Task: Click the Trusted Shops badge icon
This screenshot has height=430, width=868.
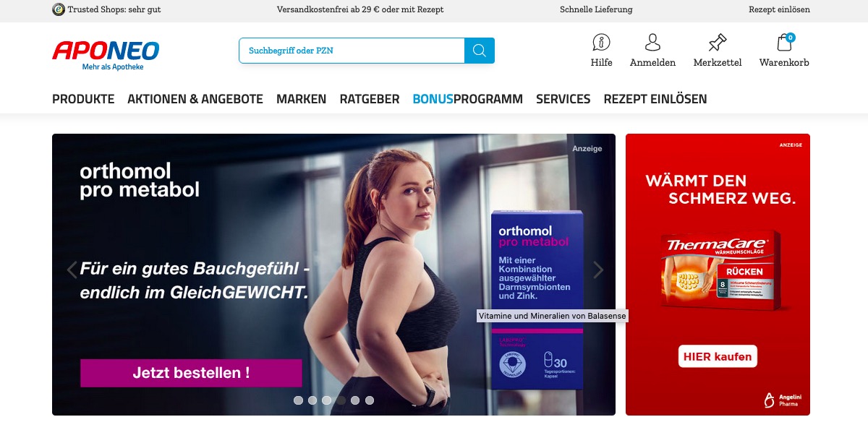Action: tap(59, 9)
